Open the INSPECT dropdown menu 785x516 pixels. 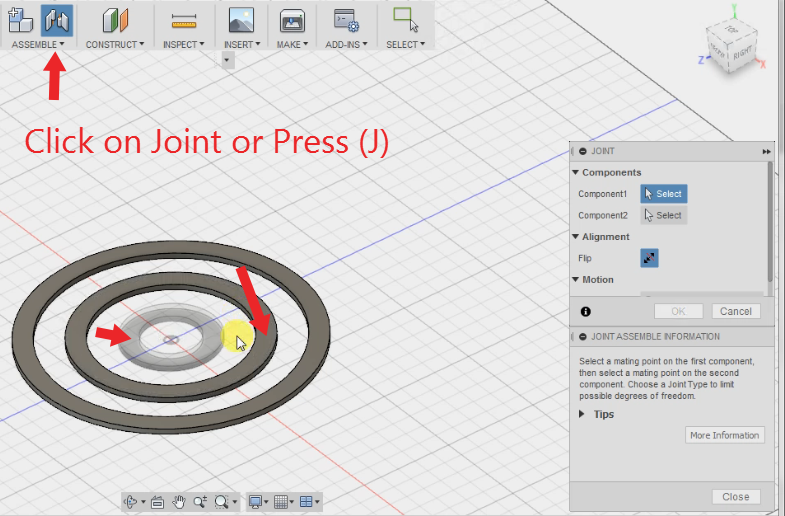(x=183, y=45)
